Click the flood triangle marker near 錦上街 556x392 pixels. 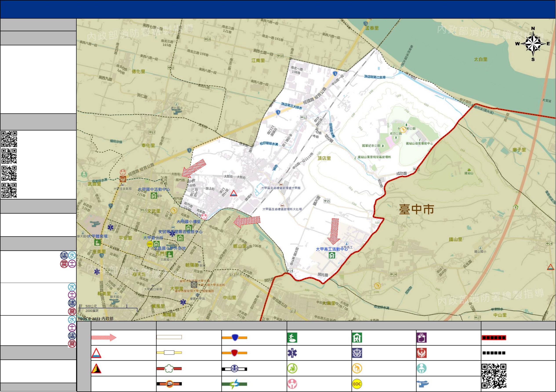[233, 193]
